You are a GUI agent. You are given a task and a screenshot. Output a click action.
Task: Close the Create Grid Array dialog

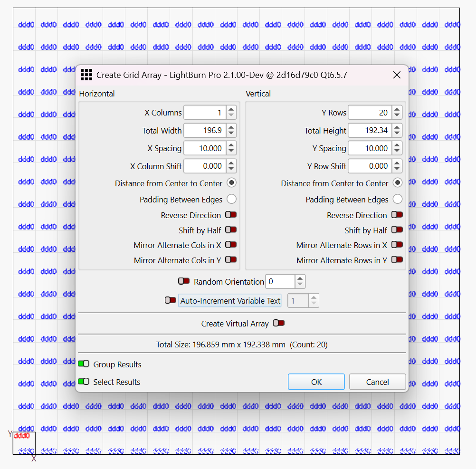(x=397, y=75)
